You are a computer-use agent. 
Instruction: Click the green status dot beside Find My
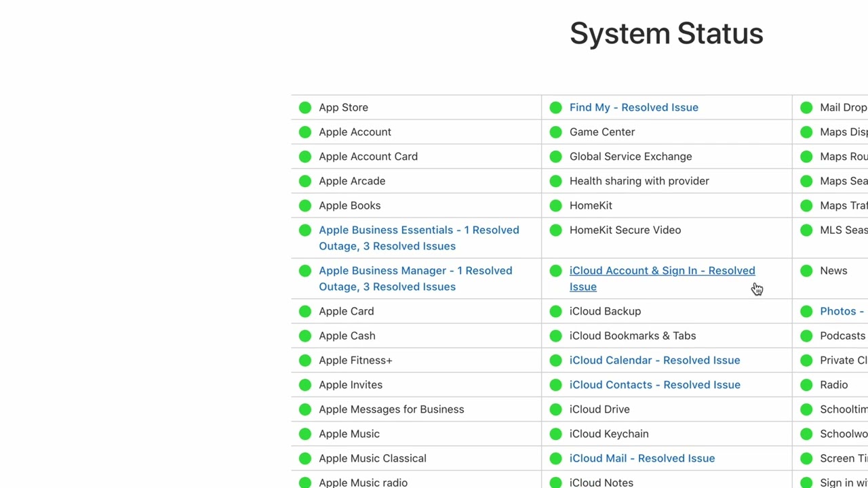556,108
